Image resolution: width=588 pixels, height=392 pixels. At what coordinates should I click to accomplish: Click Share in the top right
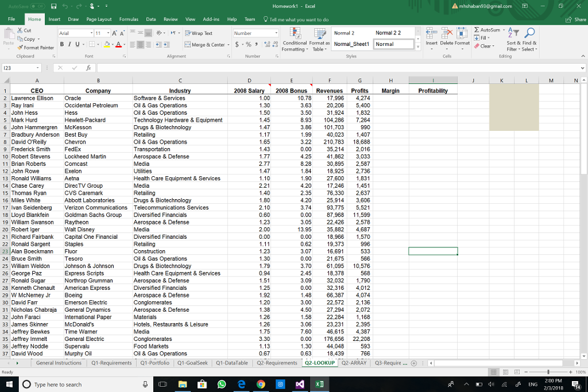(x=576, y=19)
